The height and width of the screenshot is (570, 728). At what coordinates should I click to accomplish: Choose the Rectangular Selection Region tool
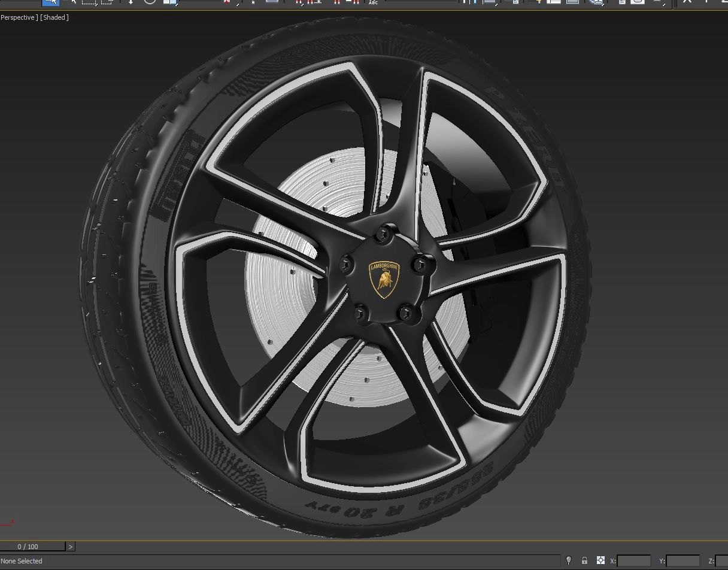tap(90, 2)
